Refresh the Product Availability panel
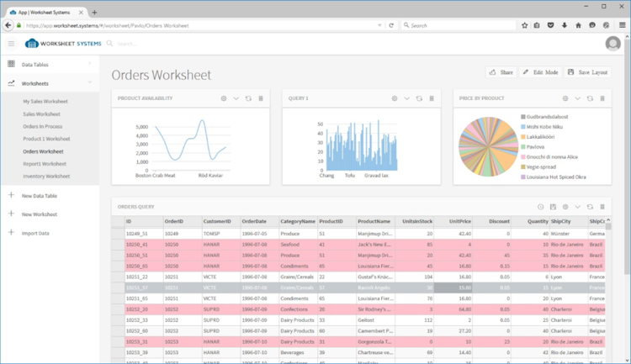Image resolution: width=631 pixels, height=364 pixels. pyautogui.click(x=248, y=98)
